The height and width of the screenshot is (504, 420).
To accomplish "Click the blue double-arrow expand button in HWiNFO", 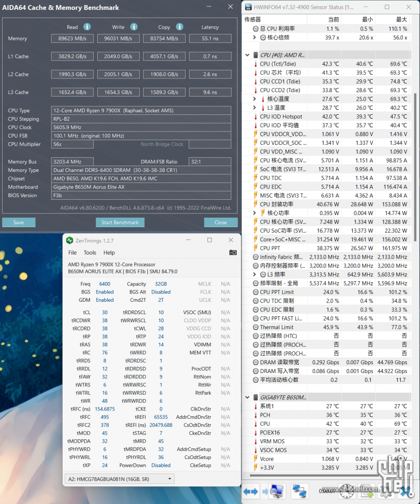I will (250, 492).
